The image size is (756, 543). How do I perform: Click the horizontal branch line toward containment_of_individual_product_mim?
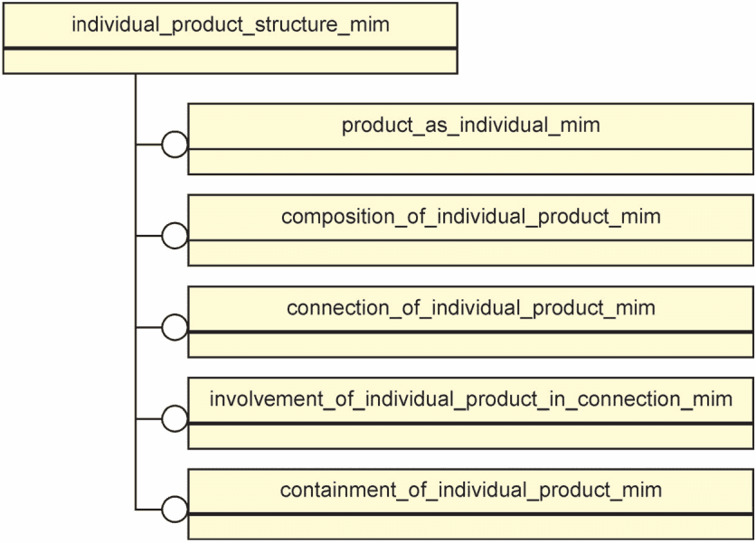(148, 510)
